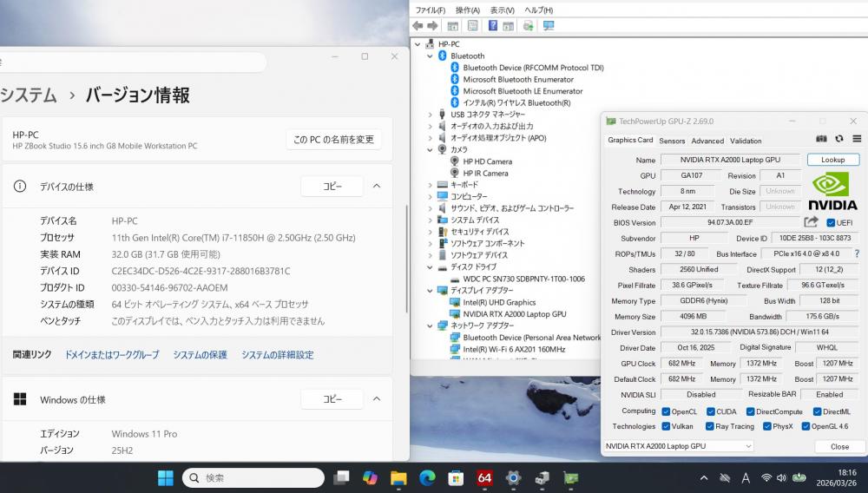Click the GPU-Z graphics card icon on taskbar
This screenshot has height=493, width=868.
tap(571, 477)
